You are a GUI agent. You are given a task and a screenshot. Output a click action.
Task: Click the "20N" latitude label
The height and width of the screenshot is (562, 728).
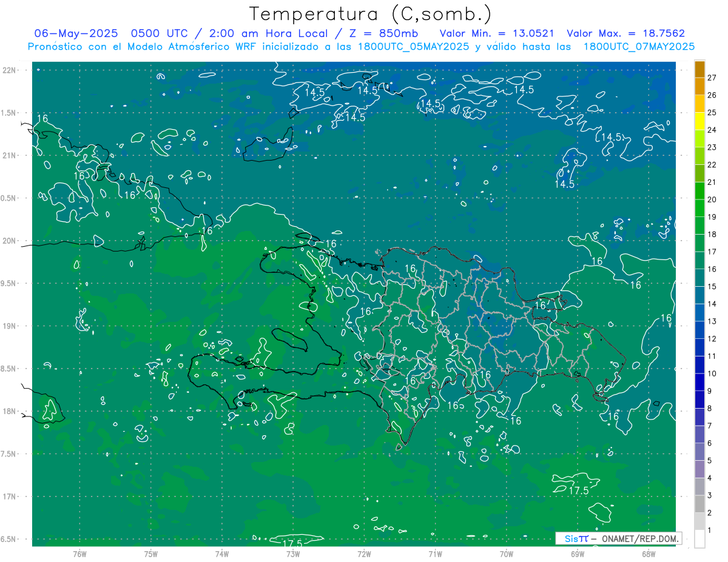[10, 241]
